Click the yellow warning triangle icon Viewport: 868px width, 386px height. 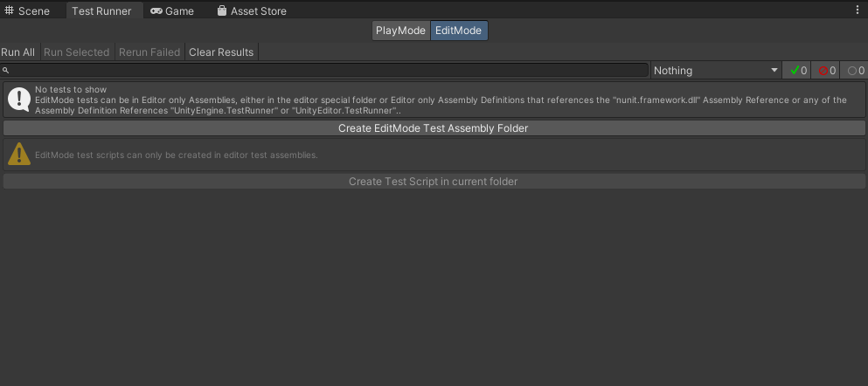coord(19,155)
